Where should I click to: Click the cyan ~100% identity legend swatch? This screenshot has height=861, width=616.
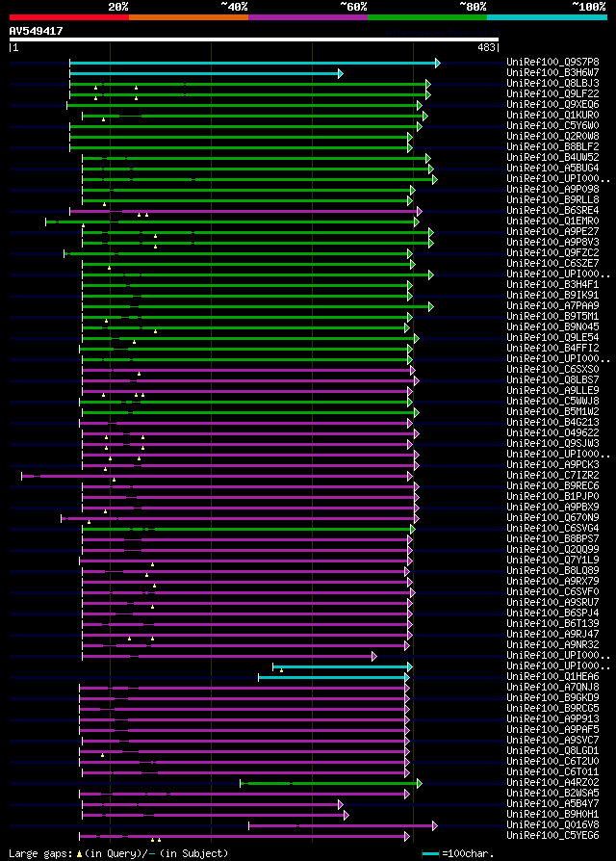click(x=547, y=17)
